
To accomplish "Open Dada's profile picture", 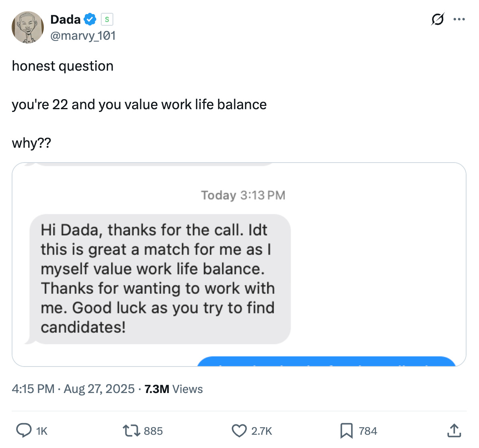I will point(28,27).
